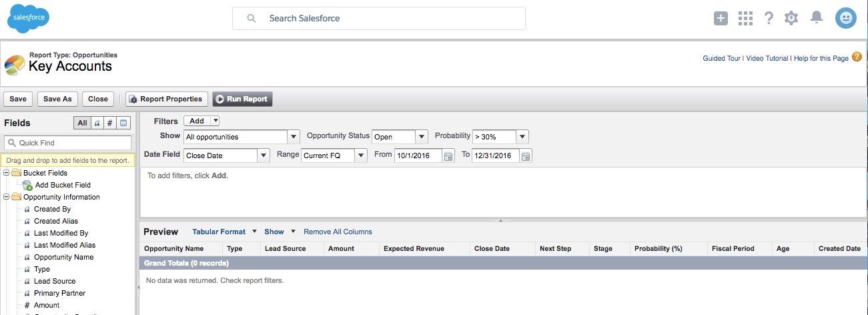
Task: Open the global create plus icon
Action: coord(721,19)
